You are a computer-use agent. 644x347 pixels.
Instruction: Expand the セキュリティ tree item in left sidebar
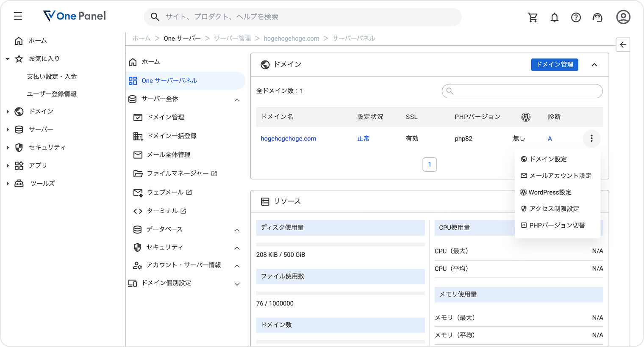click(x=8, y=148)
